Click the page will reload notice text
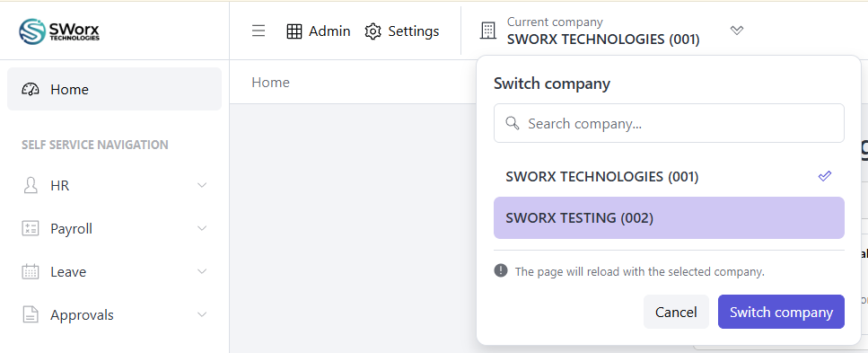868x353 pixels. 639,271
